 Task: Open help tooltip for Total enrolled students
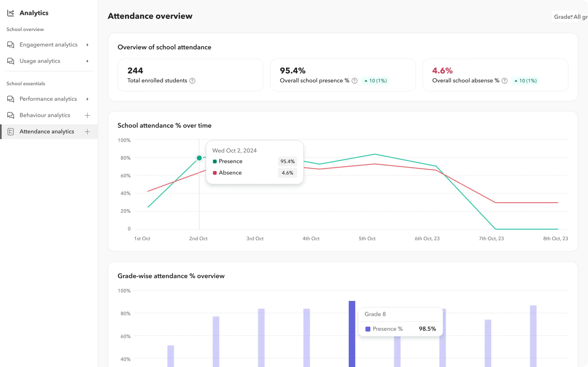pyautogui.click(x=192, y=81)
